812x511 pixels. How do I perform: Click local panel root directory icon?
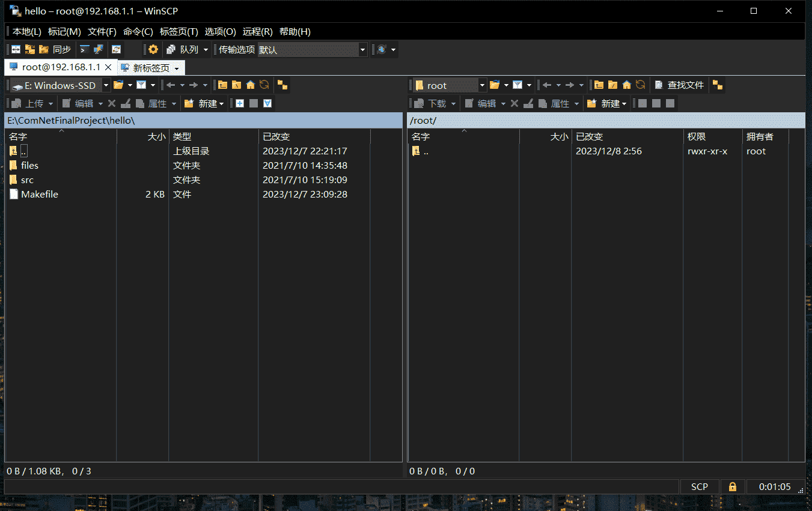236,85
